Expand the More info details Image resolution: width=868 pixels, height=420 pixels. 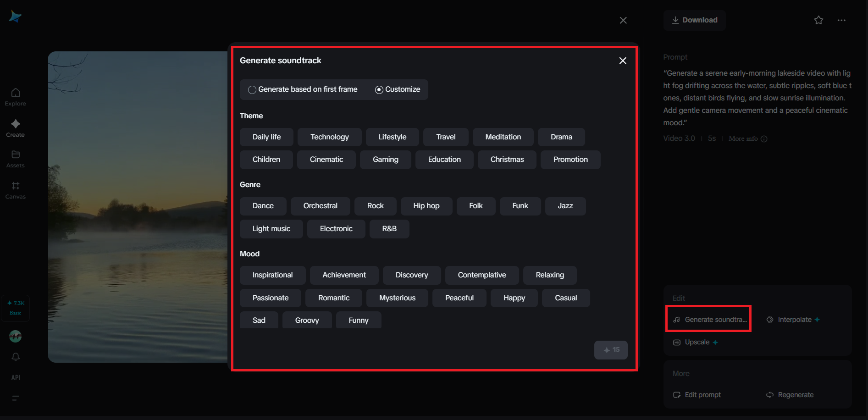[747, 138]
